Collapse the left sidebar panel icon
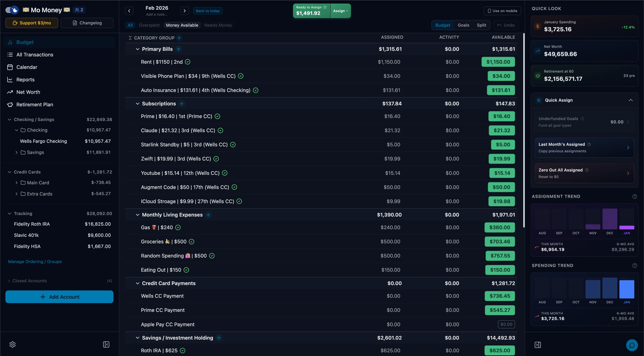The height and width of the screenshot is (356, 644). [x=106, y=344]
